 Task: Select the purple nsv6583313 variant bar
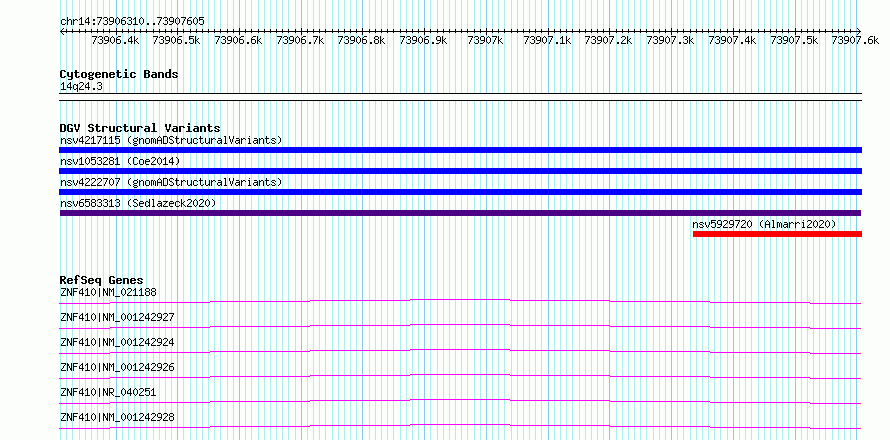click(460, 213)
